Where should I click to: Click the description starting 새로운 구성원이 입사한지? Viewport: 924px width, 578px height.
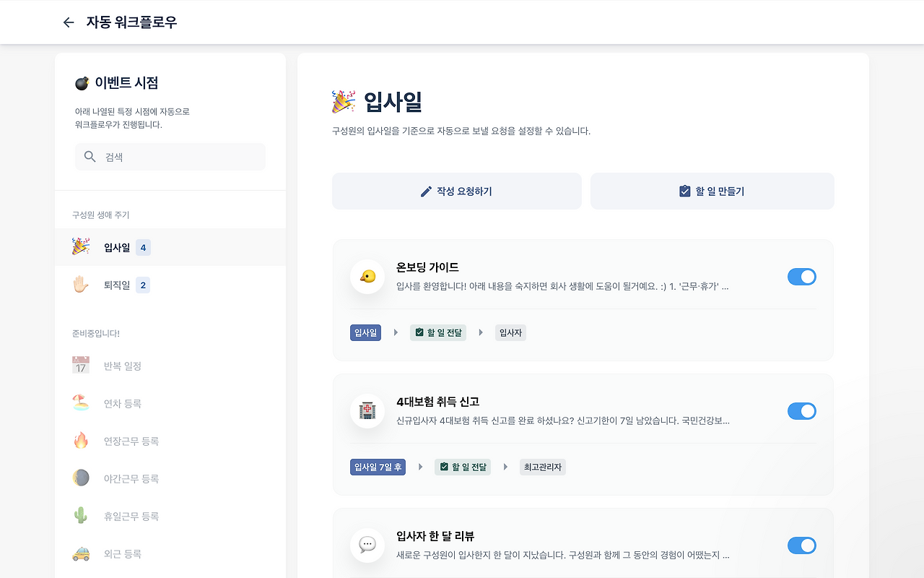563,555
